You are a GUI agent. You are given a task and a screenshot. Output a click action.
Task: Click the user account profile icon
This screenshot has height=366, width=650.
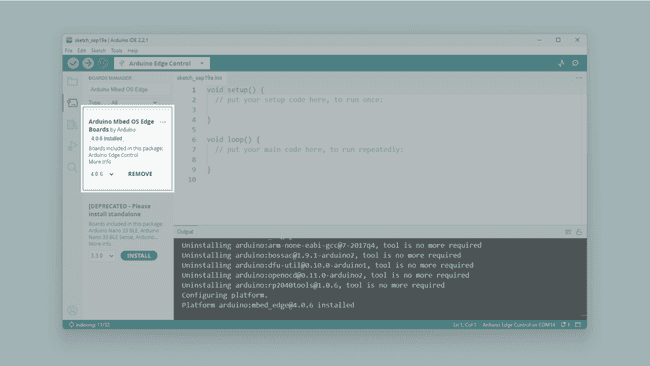[73, 310]
